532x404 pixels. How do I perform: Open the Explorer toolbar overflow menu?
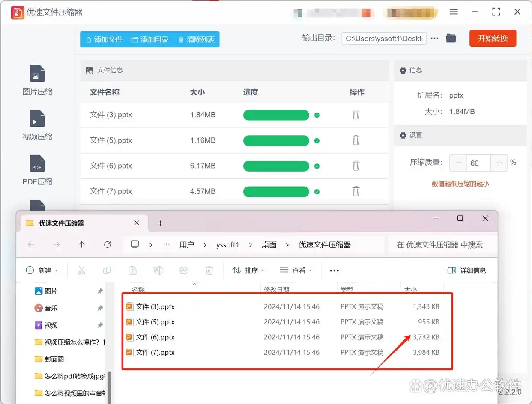334,270
